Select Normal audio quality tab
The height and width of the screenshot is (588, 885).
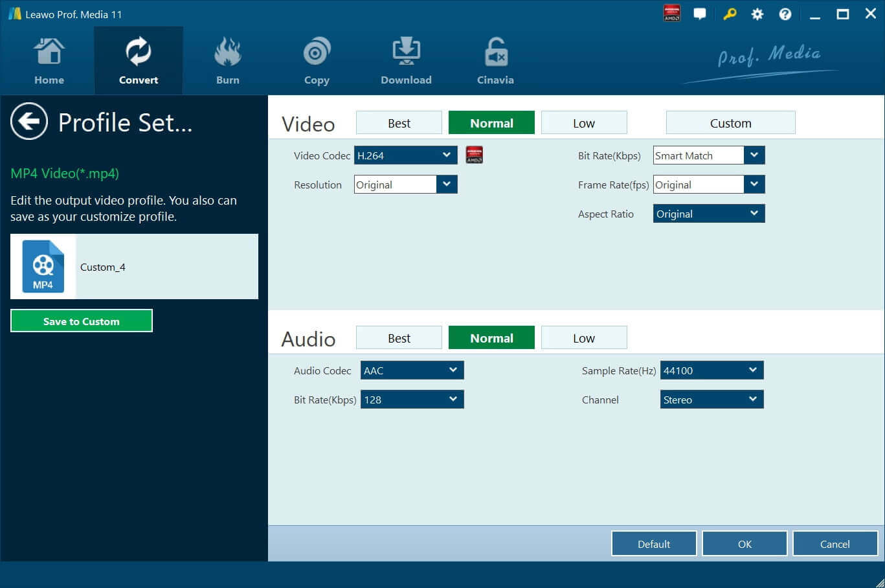pos(491,337)
